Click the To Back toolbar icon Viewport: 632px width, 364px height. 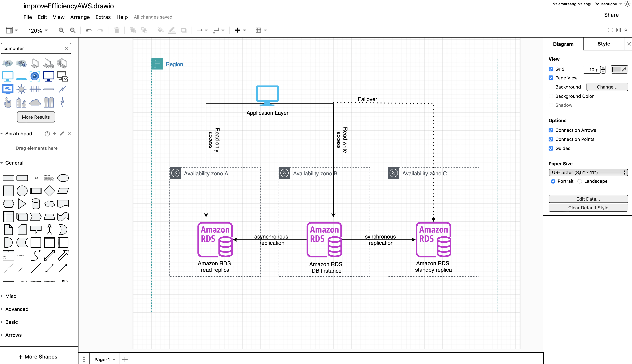(144, 30)
